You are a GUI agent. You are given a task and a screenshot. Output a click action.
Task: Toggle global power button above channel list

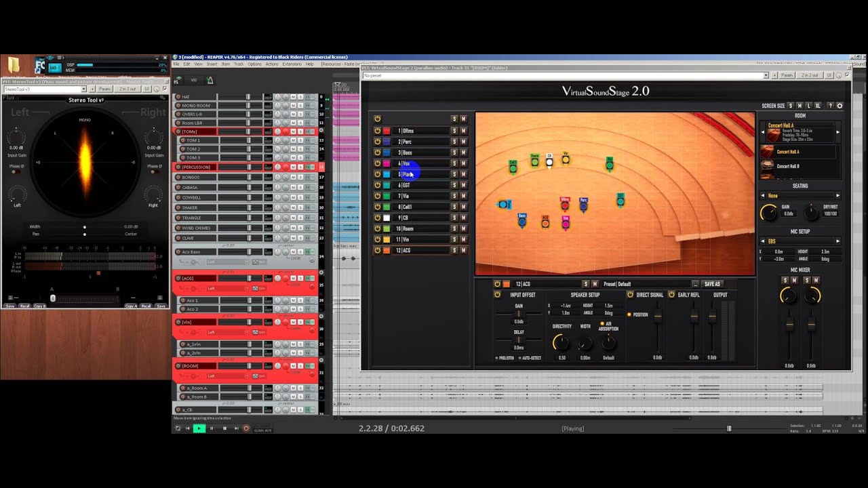[378, 119]
